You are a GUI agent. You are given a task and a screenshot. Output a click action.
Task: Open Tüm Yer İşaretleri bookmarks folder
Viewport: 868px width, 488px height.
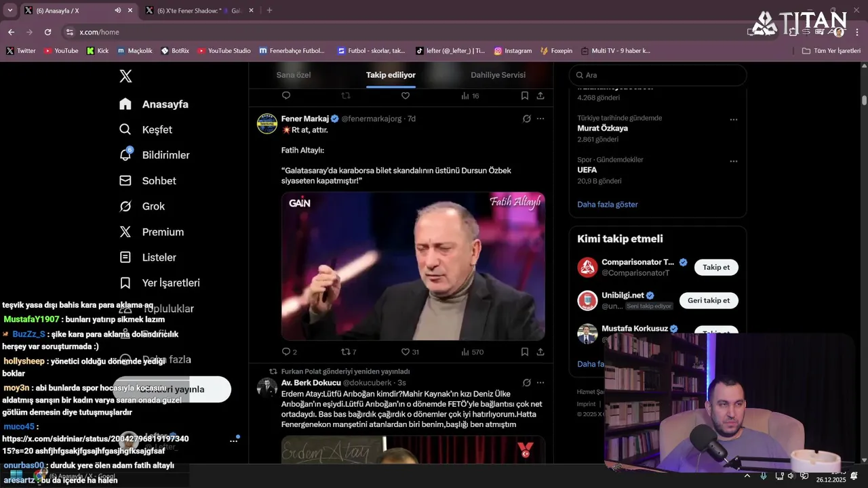831,51
